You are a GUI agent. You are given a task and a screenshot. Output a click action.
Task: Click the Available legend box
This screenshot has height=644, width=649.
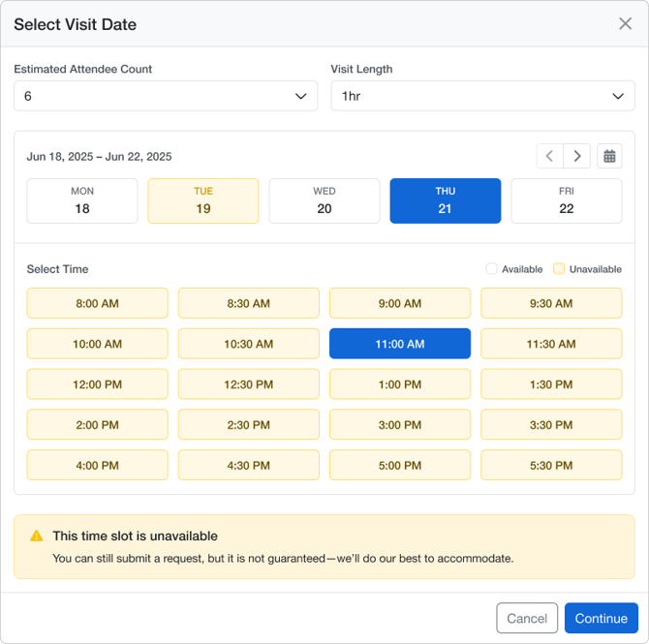pos(491,268)
